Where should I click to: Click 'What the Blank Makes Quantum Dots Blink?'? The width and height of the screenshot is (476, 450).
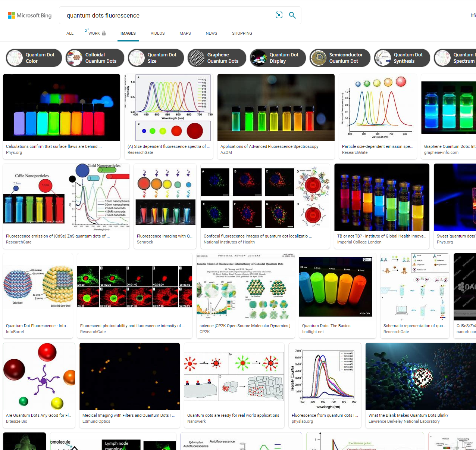[x=408, y=415]
